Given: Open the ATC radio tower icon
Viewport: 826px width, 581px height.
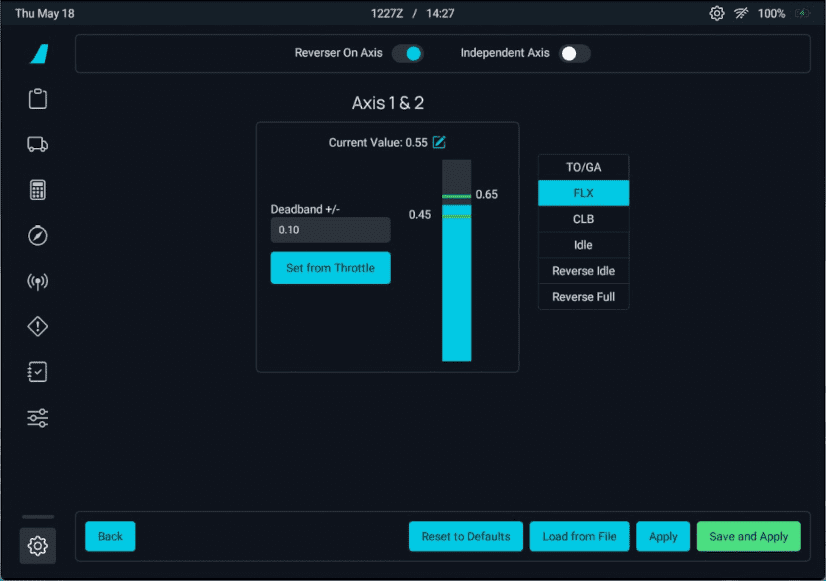Looking at the screenshot, I should tap(38, 281).
